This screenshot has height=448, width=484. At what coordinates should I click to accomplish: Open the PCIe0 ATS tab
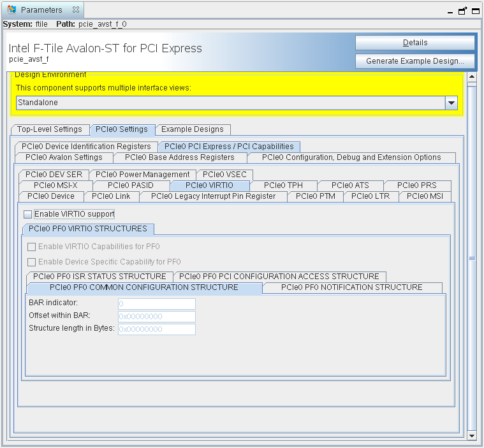pyautogui.click(x=350, y=185)
